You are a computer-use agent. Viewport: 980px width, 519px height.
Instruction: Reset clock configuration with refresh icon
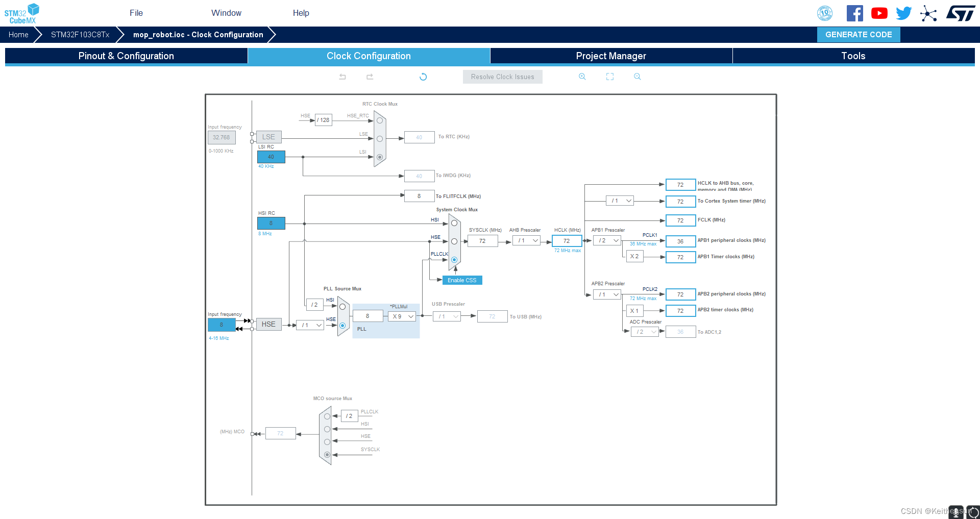click(423, 77)
